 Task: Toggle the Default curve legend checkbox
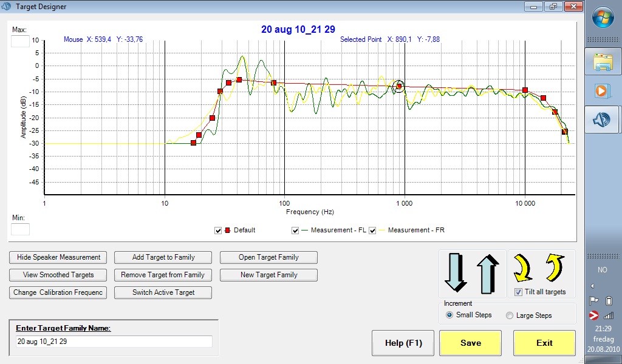coord(218,231)
